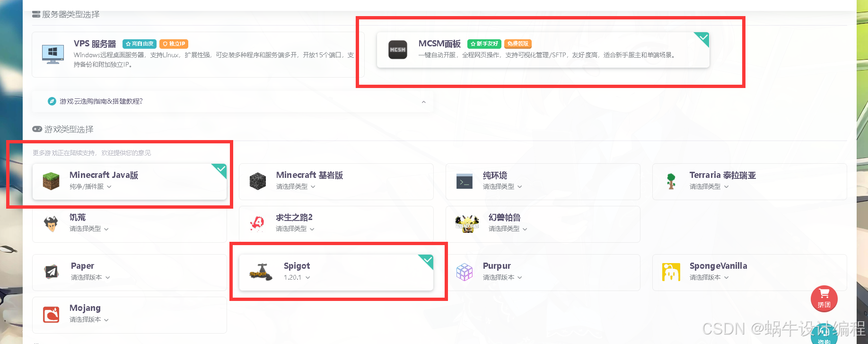
Task: Click the 纯环境 card title
Action: [495, 175]
